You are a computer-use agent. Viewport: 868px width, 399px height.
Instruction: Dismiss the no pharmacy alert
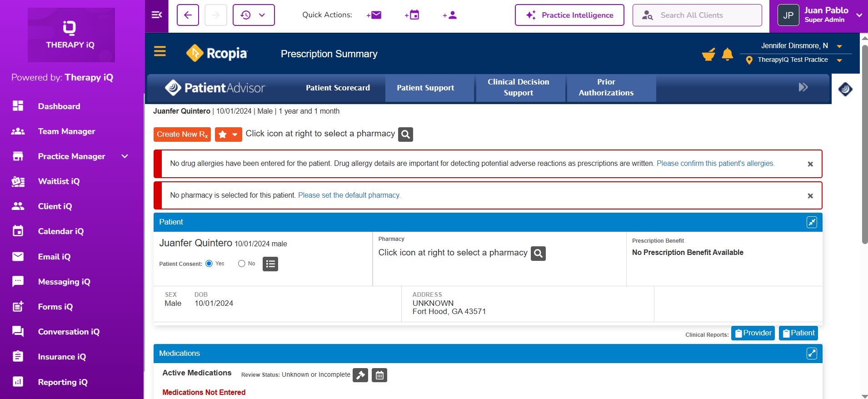coord(810,196)
